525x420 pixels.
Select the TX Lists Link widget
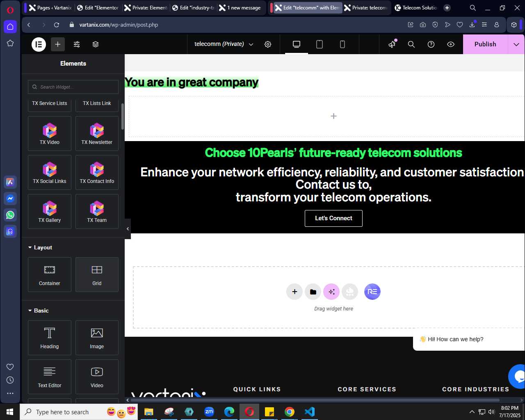pos(97,105)
